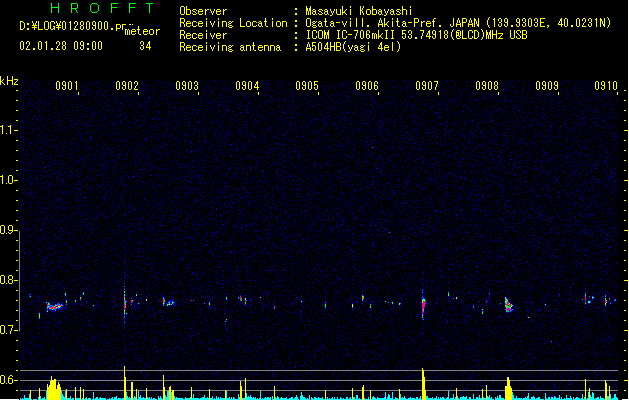Click observer name Masayuki Kobayashi

pyautogui.click(x=359, y=11)
